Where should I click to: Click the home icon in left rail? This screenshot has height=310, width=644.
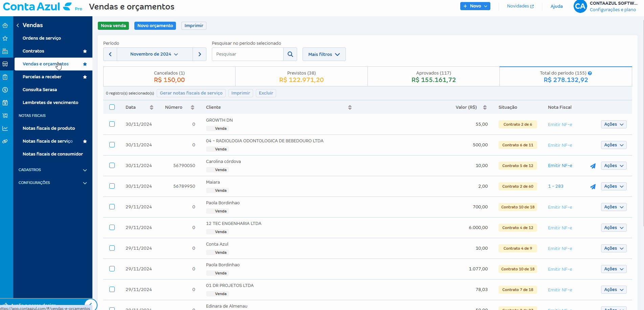(5, 25)
